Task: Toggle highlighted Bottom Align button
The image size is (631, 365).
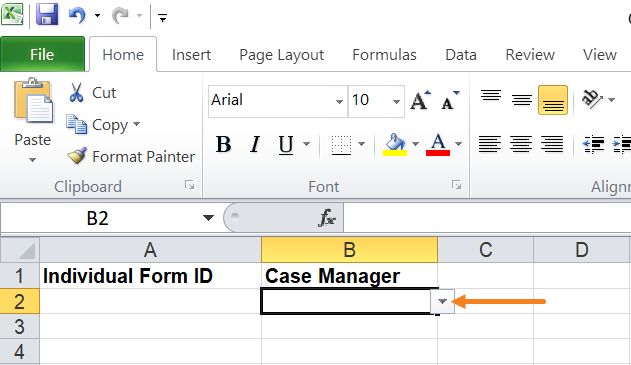Action: 553,100
